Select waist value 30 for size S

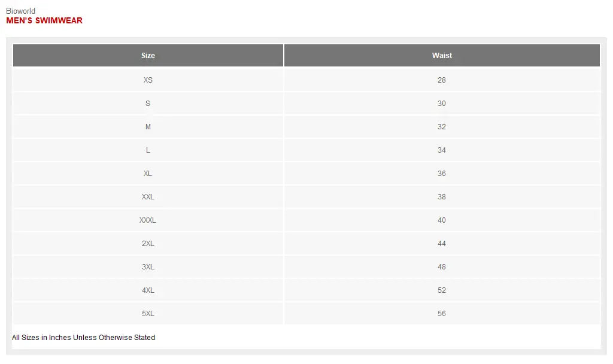[442, 104]
